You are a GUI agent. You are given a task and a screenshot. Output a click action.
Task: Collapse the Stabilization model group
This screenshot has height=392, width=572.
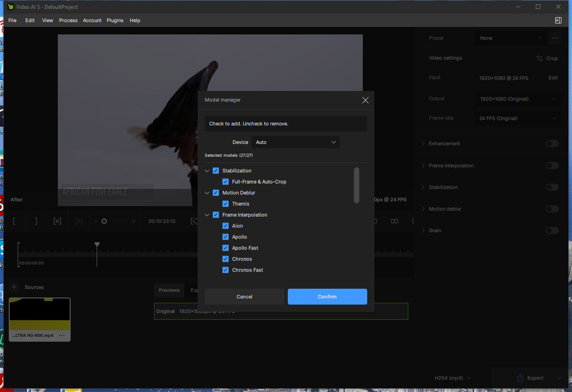(207, 171)
